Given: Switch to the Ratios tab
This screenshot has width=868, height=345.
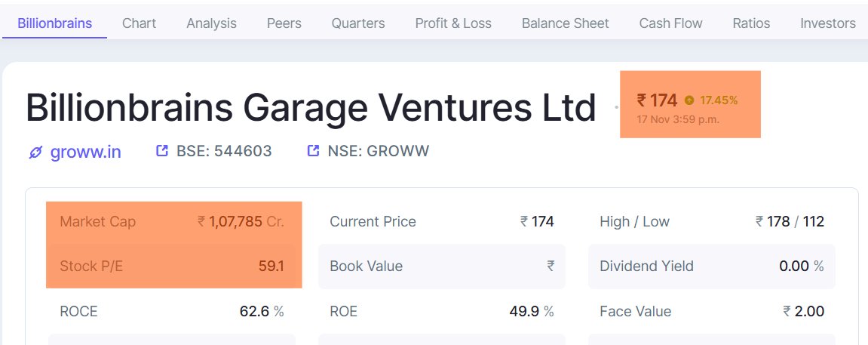Looking at the screenshot, I should tap(751, 23).
